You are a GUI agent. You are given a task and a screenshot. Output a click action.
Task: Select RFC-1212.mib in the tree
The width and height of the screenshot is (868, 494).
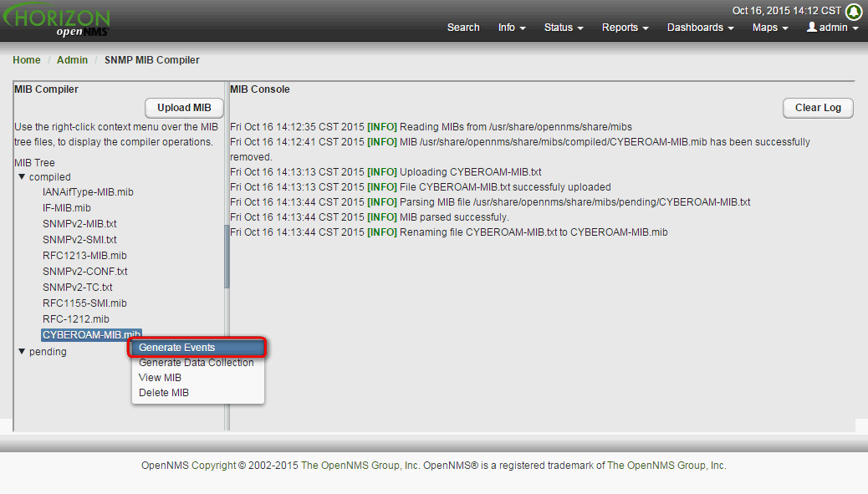point(76,319)
